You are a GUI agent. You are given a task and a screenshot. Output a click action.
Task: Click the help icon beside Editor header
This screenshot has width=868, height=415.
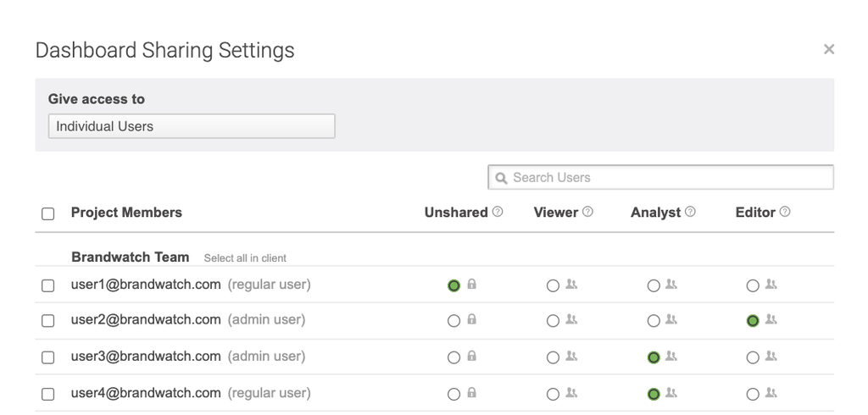[x=785, y=212]
